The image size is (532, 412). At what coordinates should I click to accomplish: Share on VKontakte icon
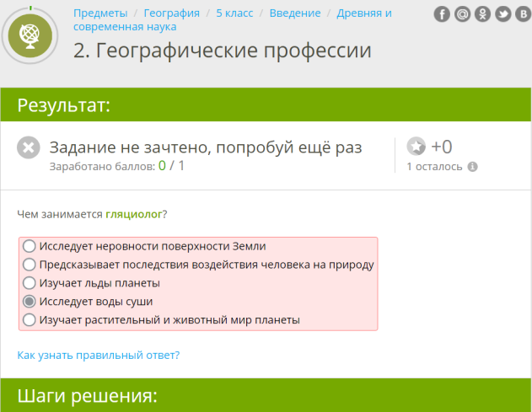(x=522, y=14)
